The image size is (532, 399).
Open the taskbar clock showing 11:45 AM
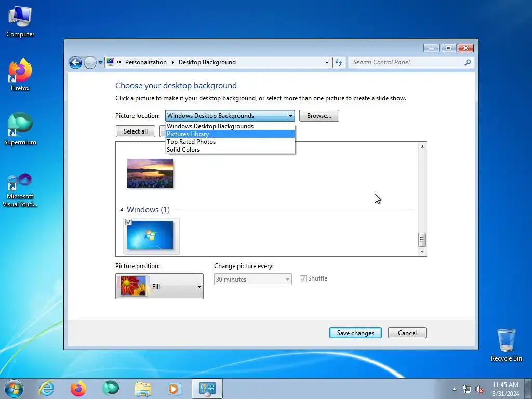tap(505, 389)
